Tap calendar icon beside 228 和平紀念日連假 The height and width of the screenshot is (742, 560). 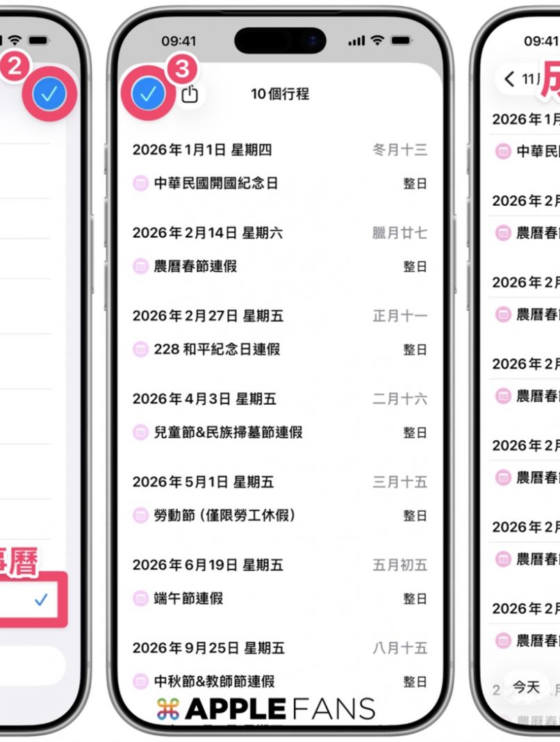click(x=140, y=349)
